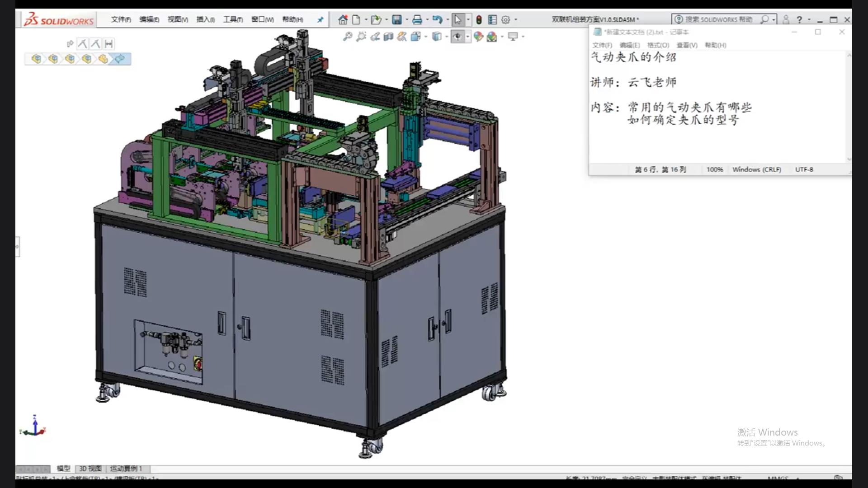Click the Previous View icon
The height and width of the screenshot is (488, 868).
tap(375, 37)
